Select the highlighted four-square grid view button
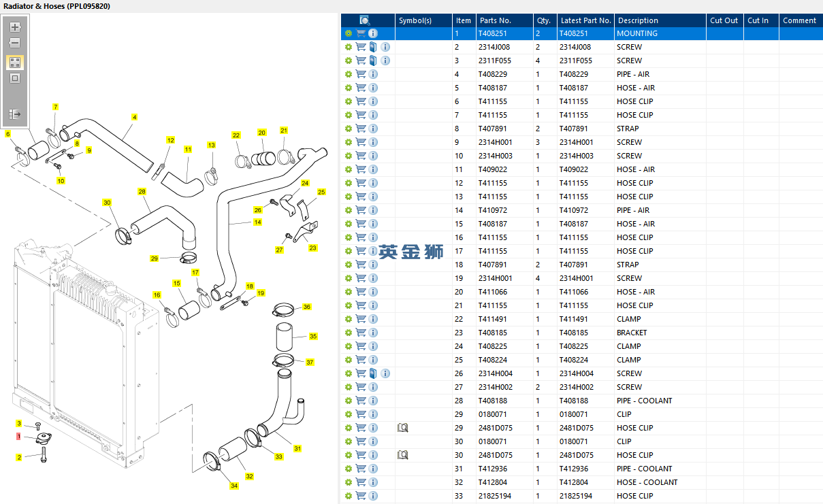823x504 pixels. 15,63
